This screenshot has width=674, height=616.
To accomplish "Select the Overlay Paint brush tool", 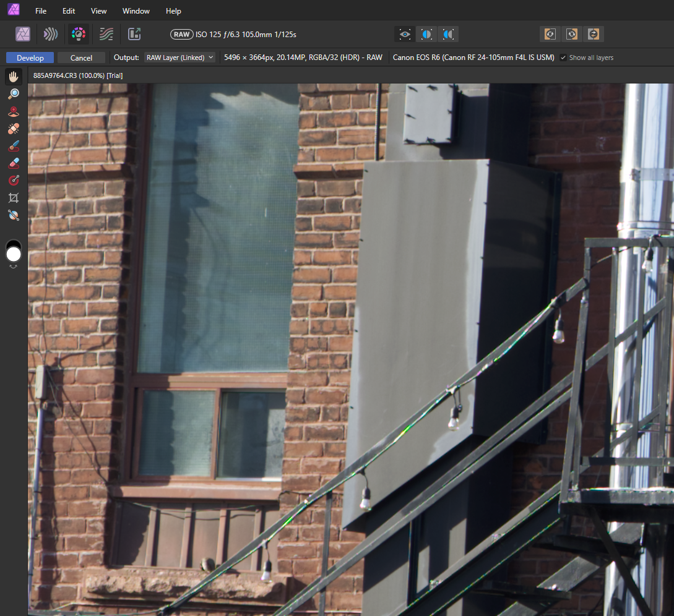I will [x=14, y=146].
